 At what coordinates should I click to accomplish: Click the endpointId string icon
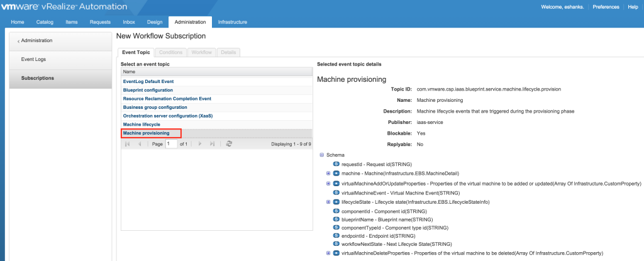[x=336, y=236]
